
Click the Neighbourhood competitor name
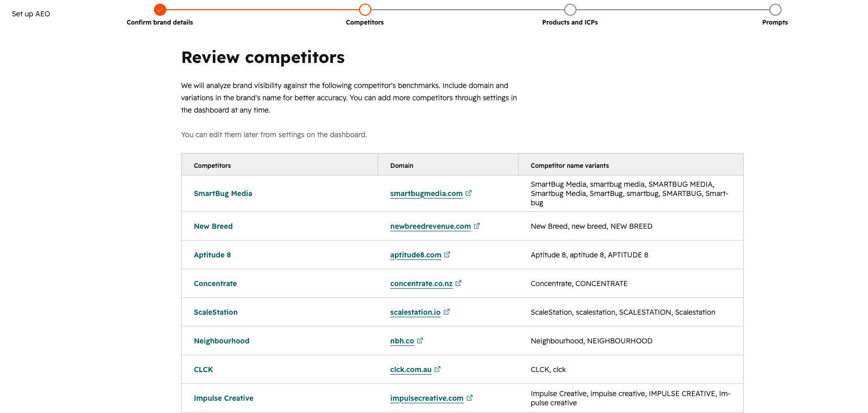point(221,341)
